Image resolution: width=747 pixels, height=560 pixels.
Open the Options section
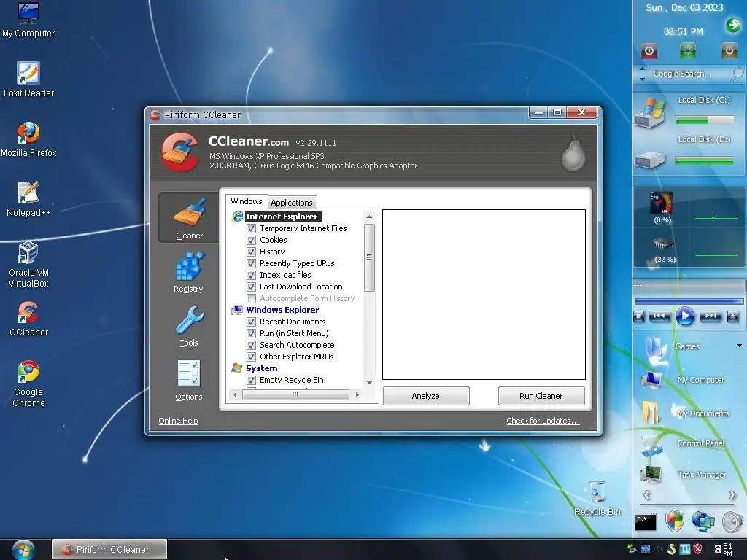click(x=189, y=380)
